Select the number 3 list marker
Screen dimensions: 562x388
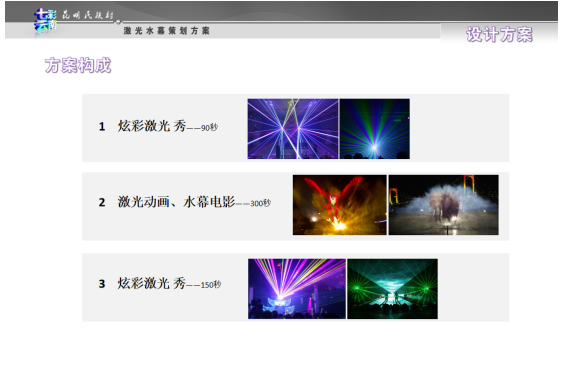tap(102, 284)
